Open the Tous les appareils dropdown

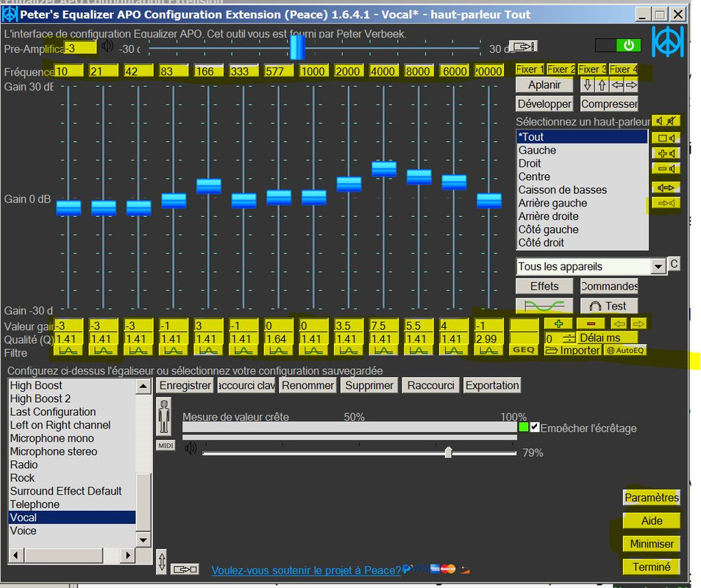658,267
